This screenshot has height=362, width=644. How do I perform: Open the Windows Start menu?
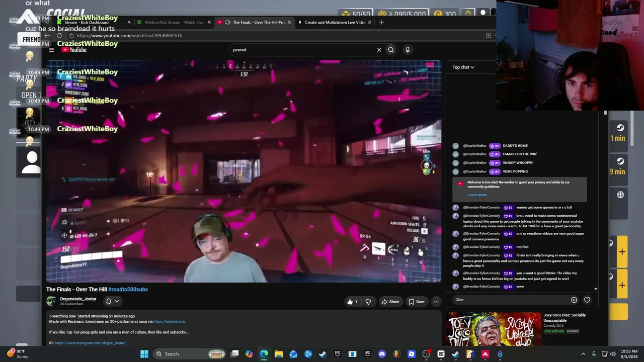tap(144, 354)
